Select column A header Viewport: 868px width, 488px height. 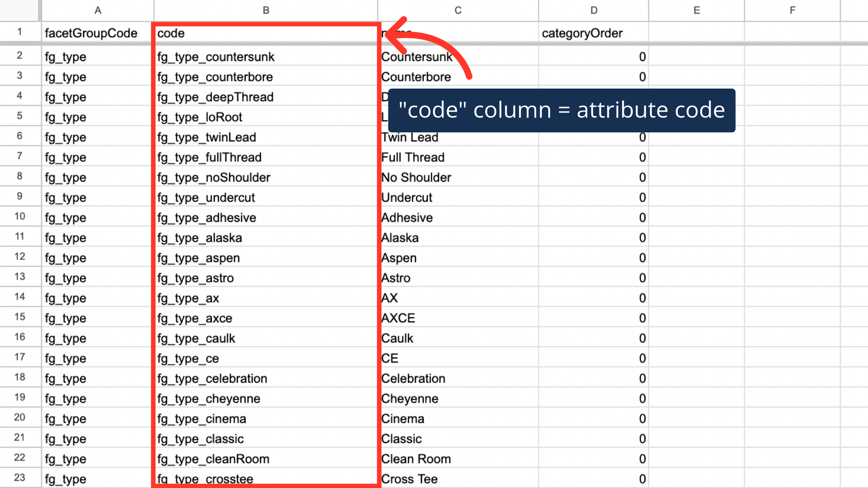pyautogui.click(x=98, y=10)
